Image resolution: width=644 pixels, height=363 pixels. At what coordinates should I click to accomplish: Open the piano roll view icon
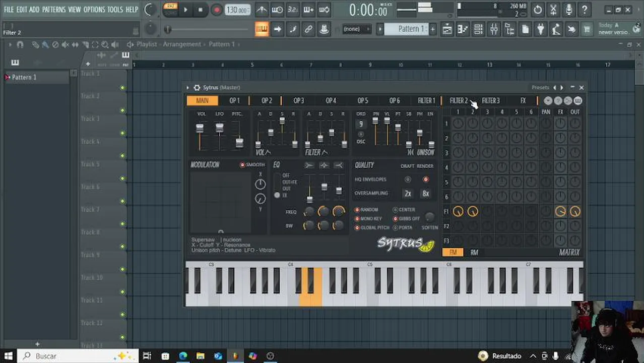(x=463, y=29)
